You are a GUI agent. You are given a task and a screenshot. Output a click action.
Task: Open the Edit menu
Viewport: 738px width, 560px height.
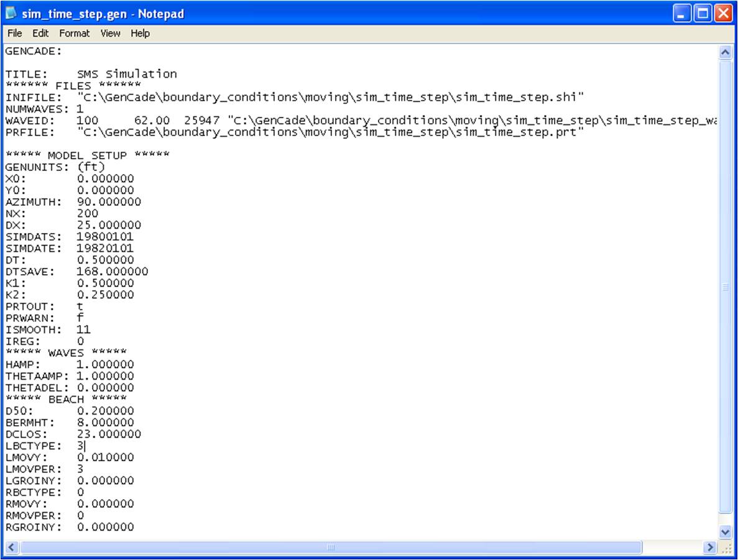40,34
